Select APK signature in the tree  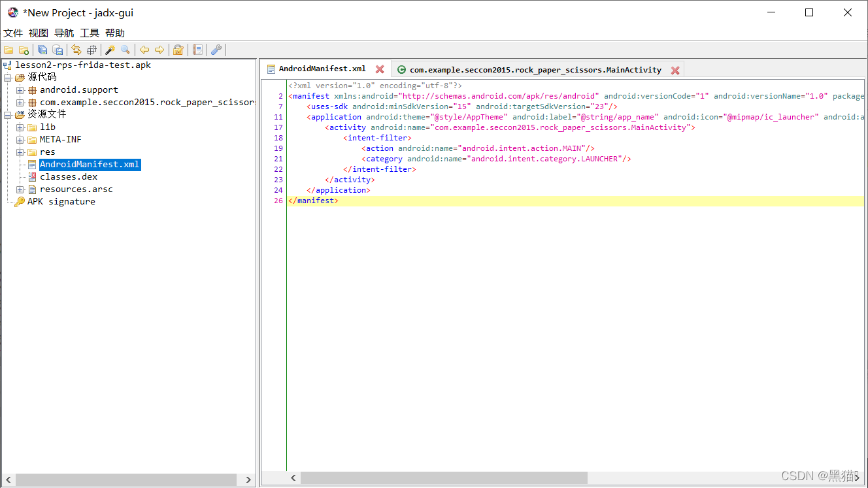click(x=61, y=202)
